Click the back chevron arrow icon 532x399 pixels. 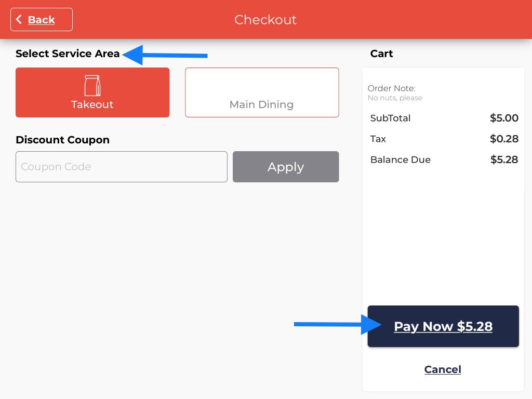pos(19,20)
